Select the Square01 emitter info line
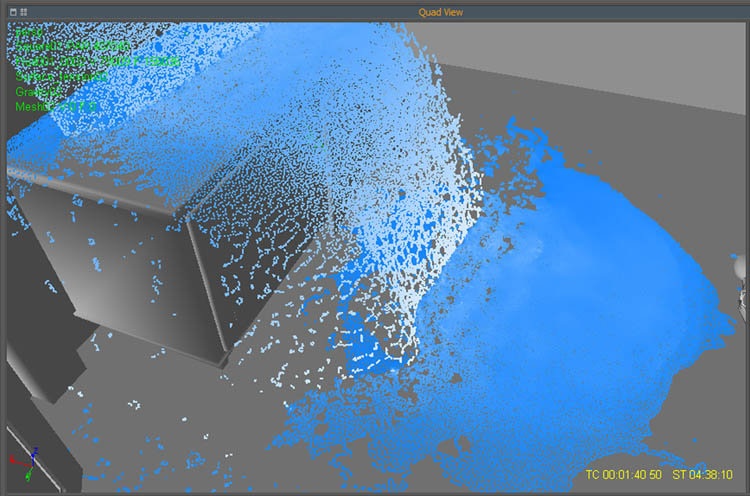The image size is (750, 496). (72, 46)
